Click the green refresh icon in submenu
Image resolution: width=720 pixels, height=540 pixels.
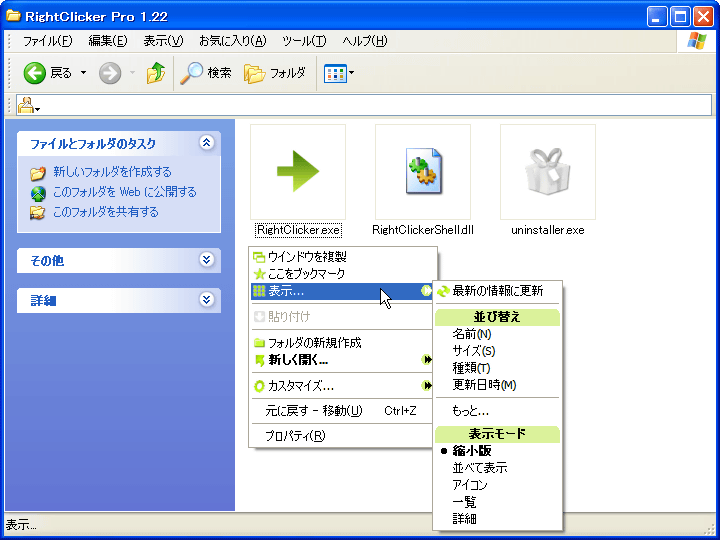[443, 291]
